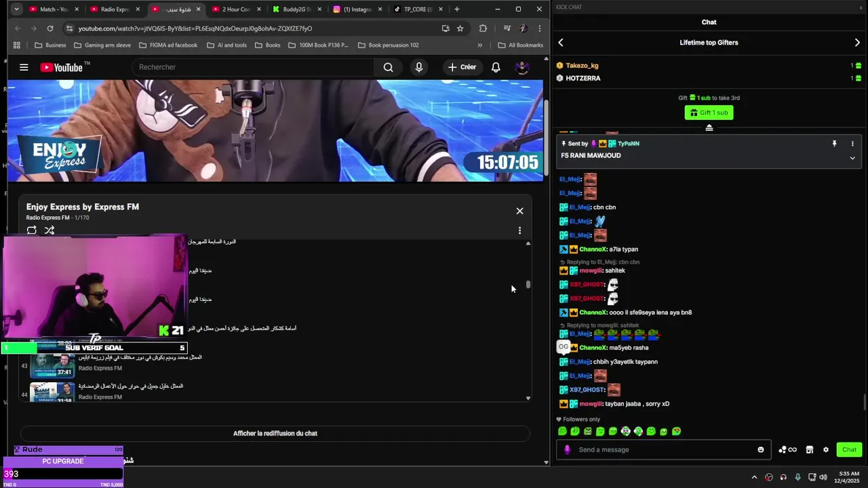Open the Business bookmarks folder
Image resolution: width=868 pixels, height=488 pixels.
[50, 45]
